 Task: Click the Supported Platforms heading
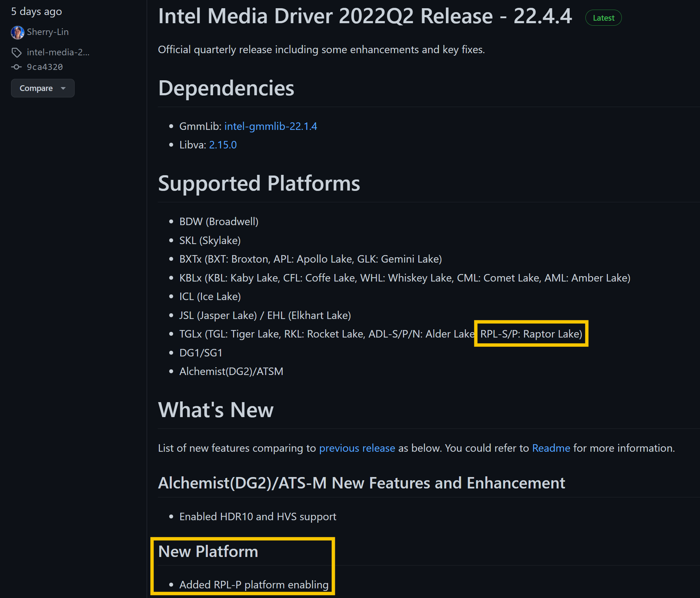tap(259, 184)
